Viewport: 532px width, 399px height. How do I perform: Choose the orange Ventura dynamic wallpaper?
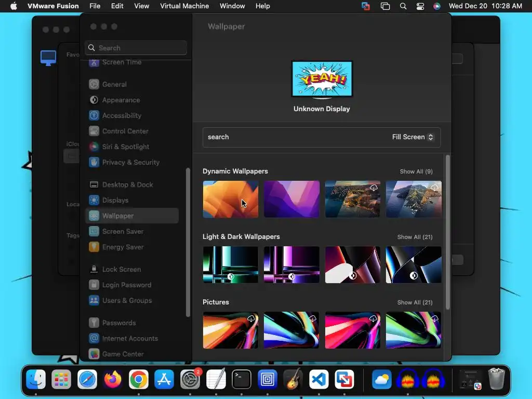click(x=231, y=199)
